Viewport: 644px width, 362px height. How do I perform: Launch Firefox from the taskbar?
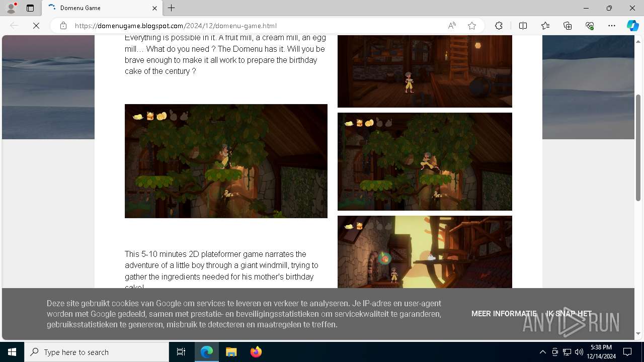[256, 352]
